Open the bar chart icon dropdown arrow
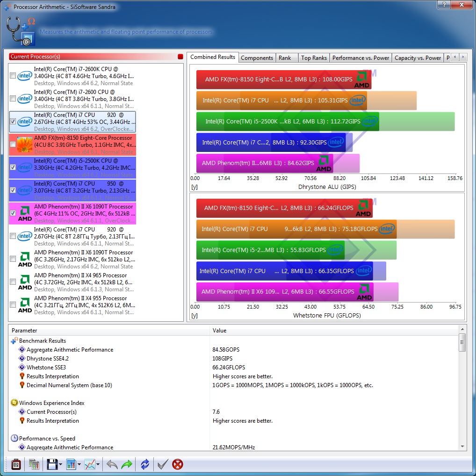 click(x=79, y=464)
